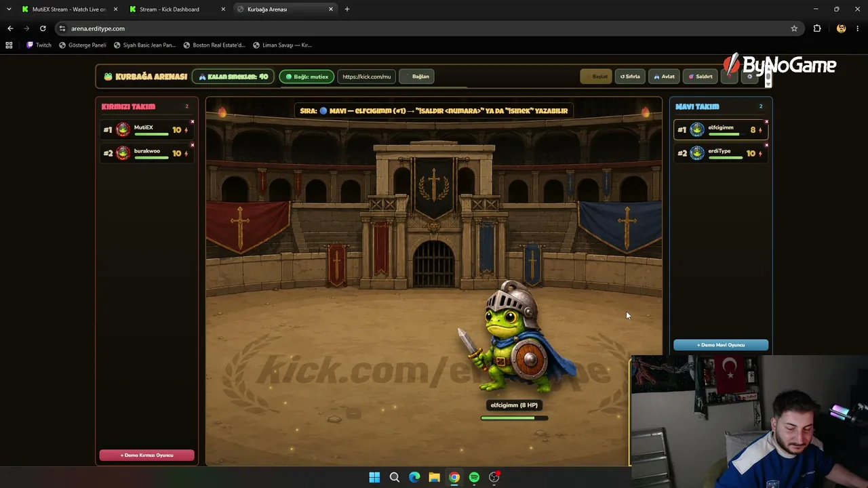Click the turn order banner text
Viewport: 868px width, 488px height.
434,110
